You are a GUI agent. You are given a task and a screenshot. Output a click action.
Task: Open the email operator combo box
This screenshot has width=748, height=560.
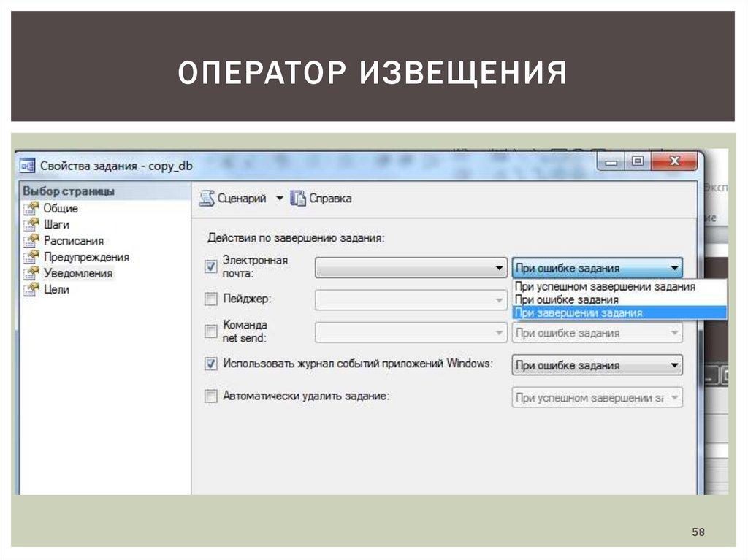(411, 269)
